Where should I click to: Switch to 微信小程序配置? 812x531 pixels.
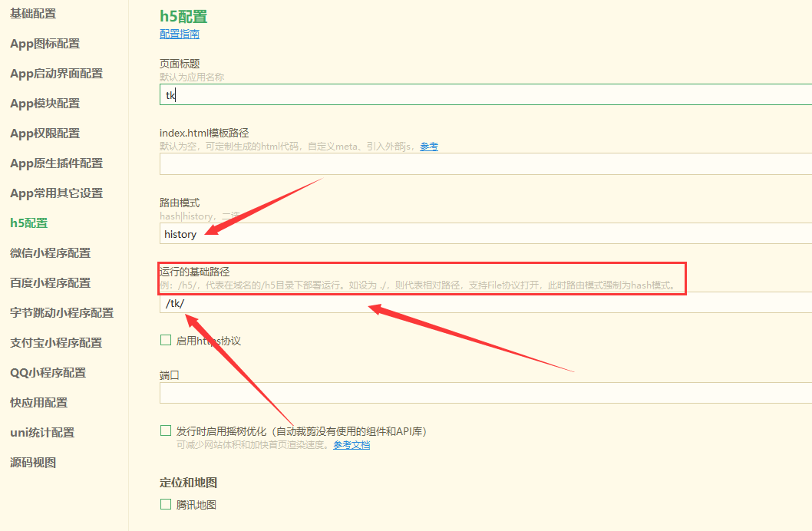click(x=49, y=252)
